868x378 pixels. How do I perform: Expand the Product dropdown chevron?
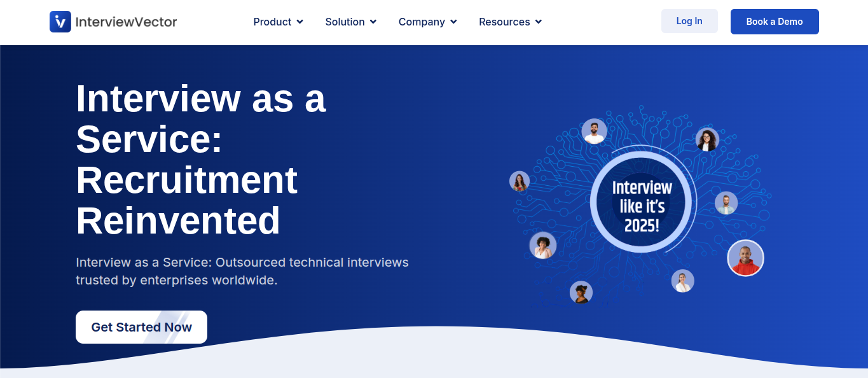click(300, 22)
